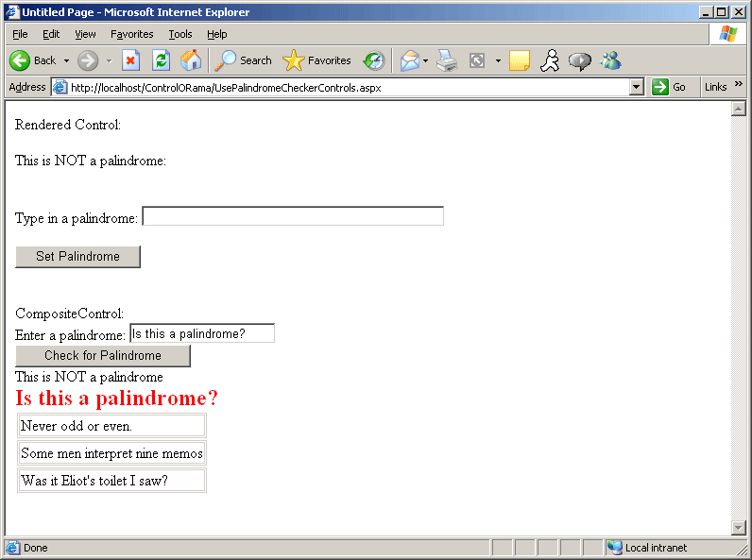This screenshot has height=560, width=752.
Task: Click the Check for Palindrome button
Action: 103,356
